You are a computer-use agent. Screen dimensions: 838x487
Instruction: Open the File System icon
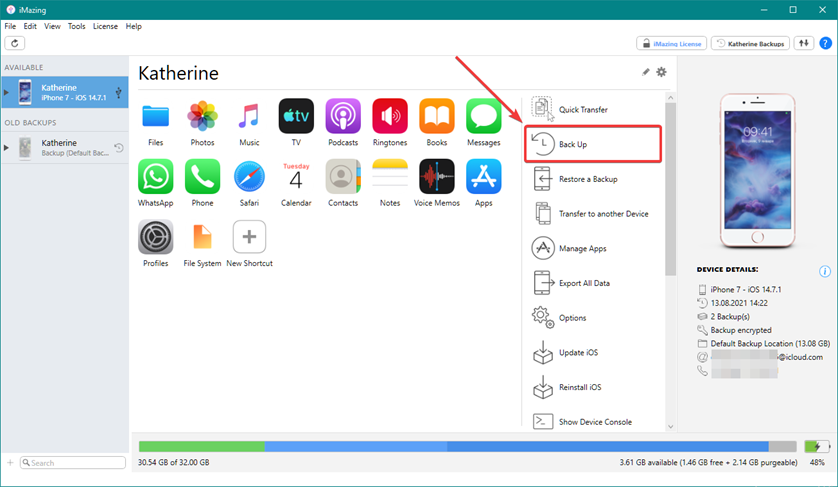(203, 236)
